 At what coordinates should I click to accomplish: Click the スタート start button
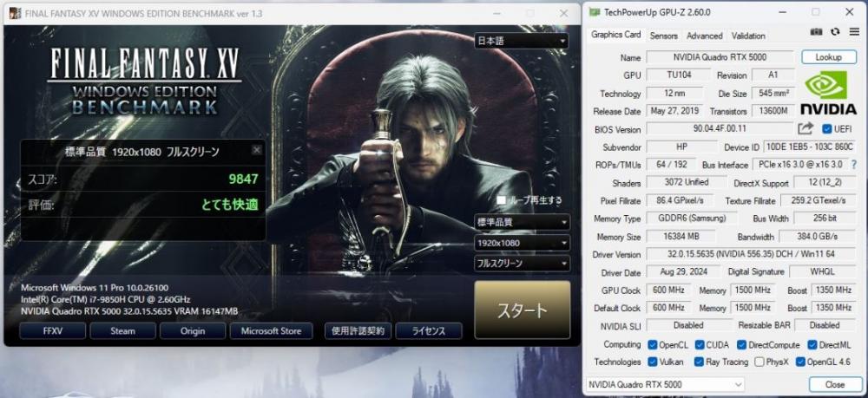(522, 310)
